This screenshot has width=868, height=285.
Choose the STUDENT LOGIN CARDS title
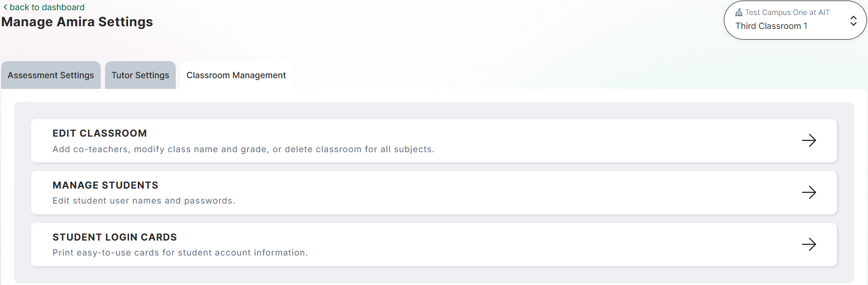(x=115, y=237)
